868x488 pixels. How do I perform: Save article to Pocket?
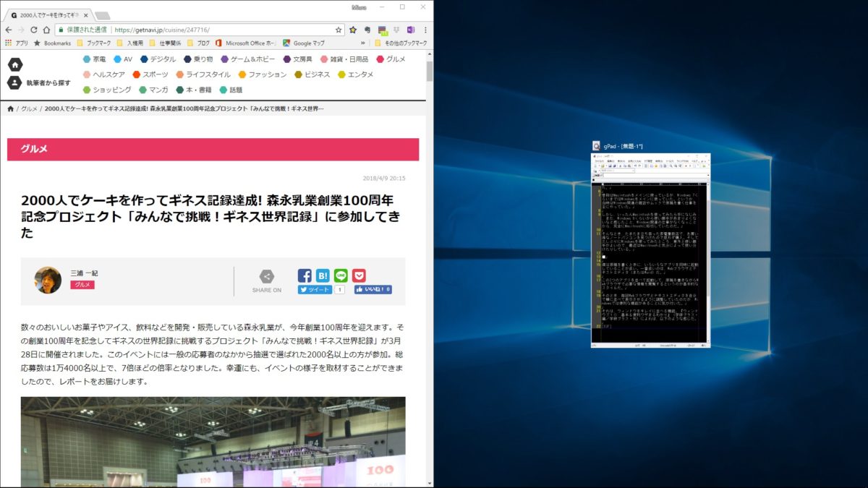(x=359, y=275)
